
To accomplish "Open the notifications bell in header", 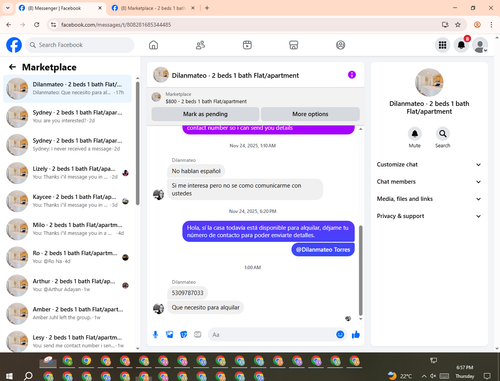I will tap(461, 45).
